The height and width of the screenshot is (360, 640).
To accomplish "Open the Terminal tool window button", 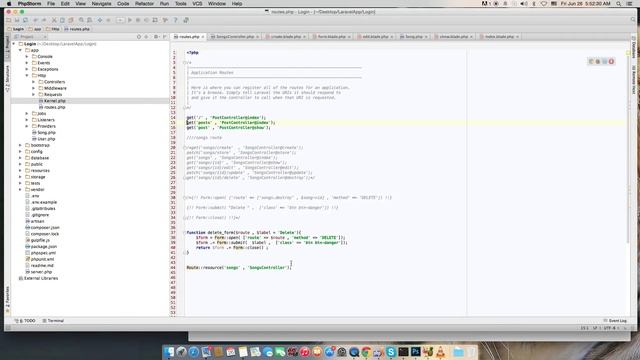I will (x=53, y=321).
